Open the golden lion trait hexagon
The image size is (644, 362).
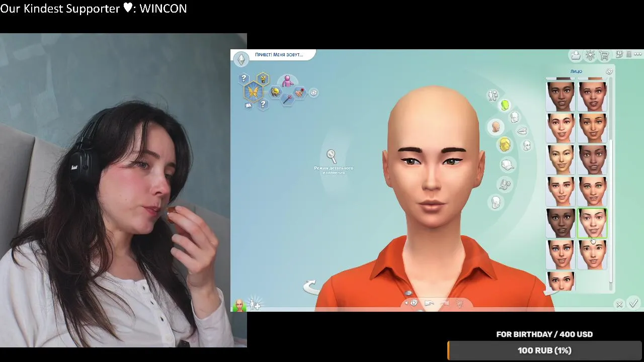[x=275, y=92]
